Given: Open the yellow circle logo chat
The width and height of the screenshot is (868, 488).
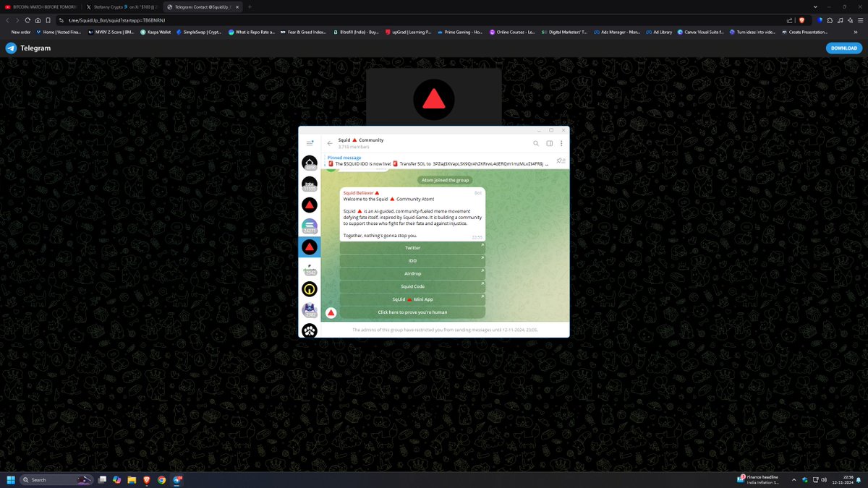Looking at the screenshot, I should coord(310,289).
